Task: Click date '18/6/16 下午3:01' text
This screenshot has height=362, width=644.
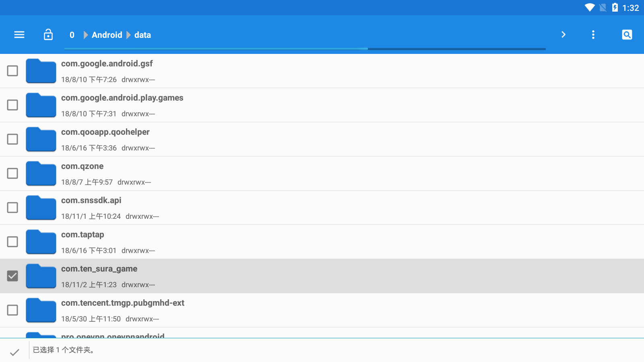Action: (x=89, y=251)
